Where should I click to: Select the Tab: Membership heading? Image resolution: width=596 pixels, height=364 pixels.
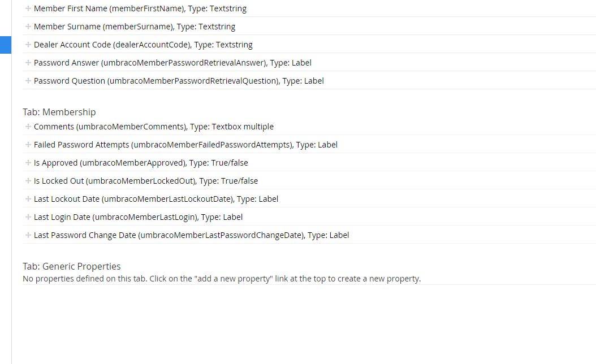[59, 112]
